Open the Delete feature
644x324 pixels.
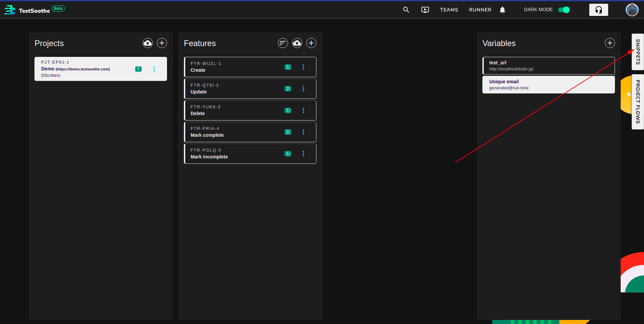(x=250, y=110)
